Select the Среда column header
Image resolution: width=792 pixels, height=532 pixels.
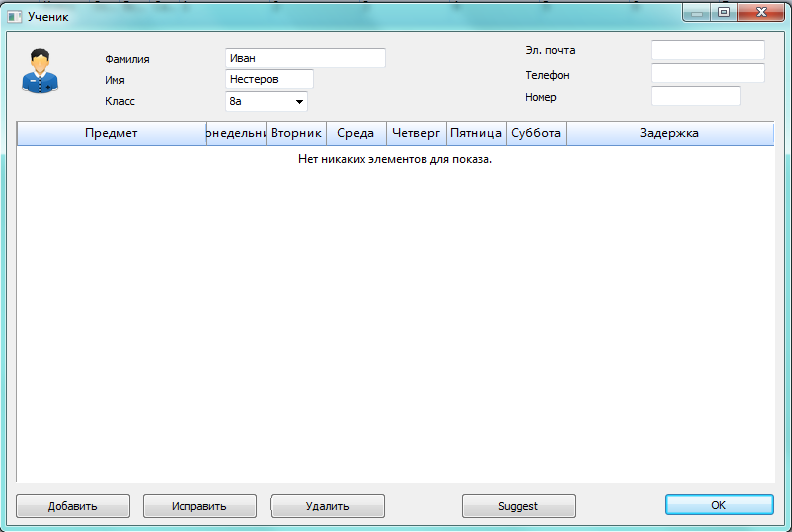356,133
